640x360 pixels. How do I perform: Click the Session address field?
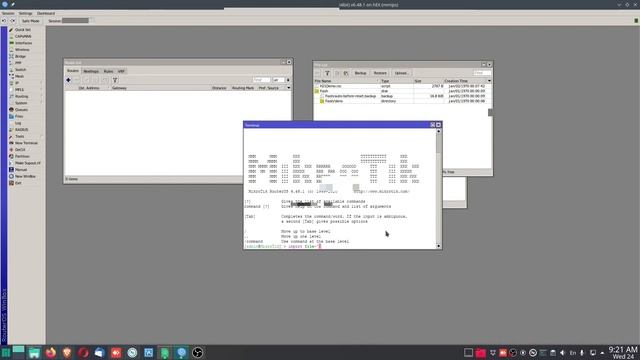point(76,20)
